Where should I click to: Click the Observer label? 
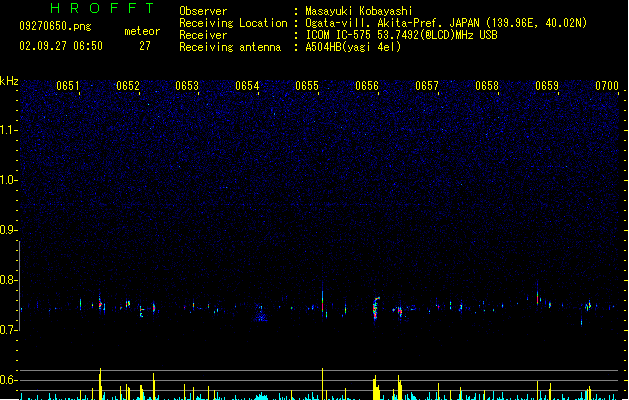pos(203,11)
